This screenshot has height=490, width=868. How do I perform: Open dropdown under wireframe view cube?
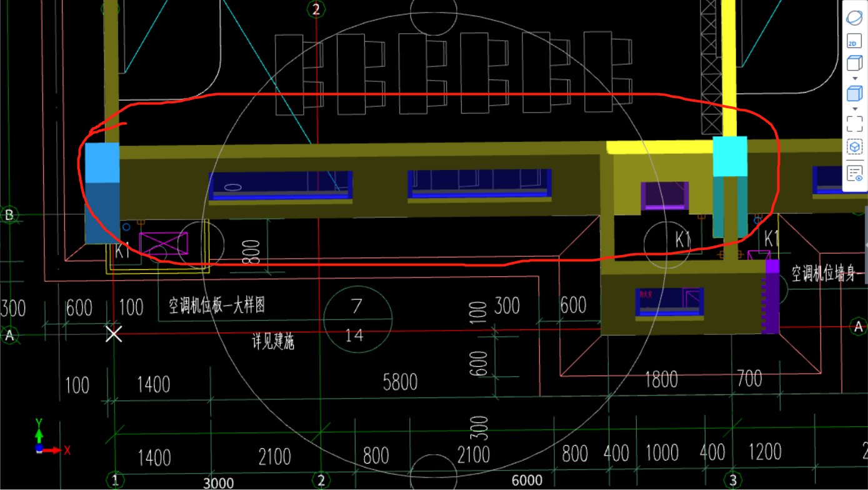click(x=854, y=78)
